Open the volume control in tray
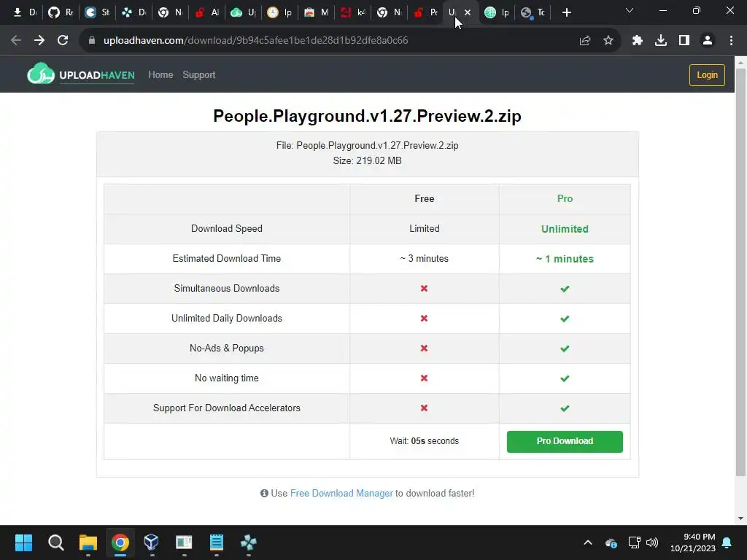 coord(652,542)
